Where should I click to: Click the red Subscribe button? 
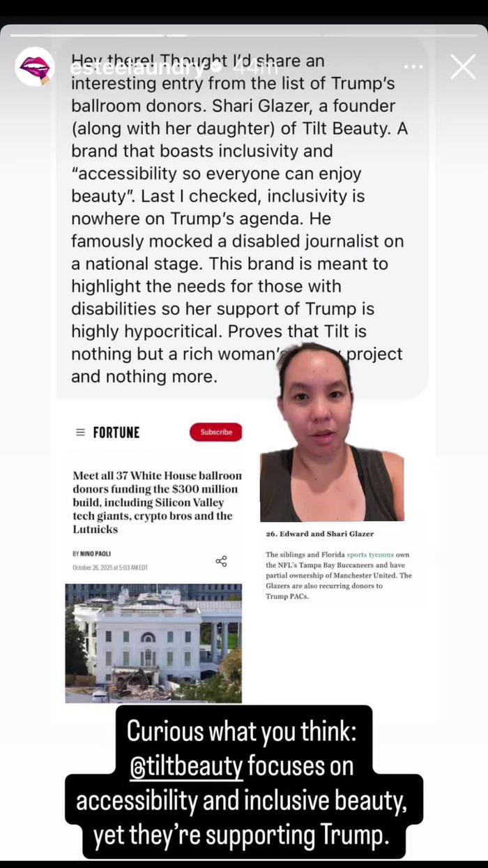pos(216,432)
